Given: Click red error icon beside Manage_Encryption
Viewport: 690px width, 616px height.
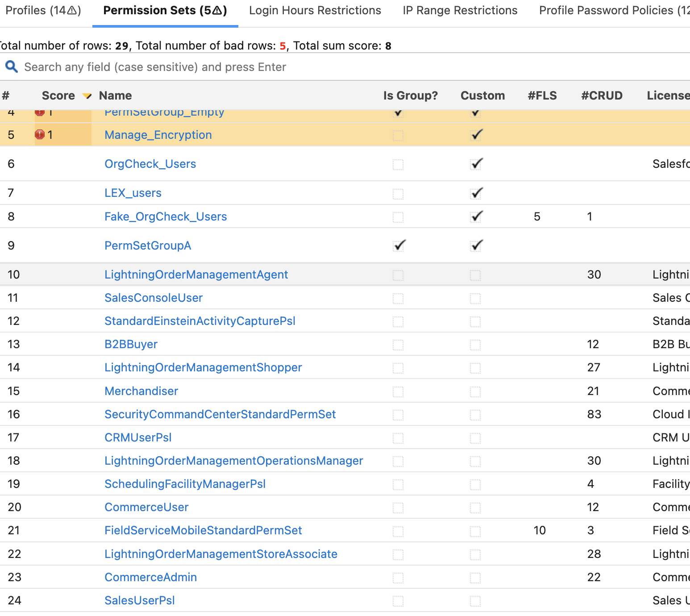Looking at the screenshot, I should click(40, 134).
